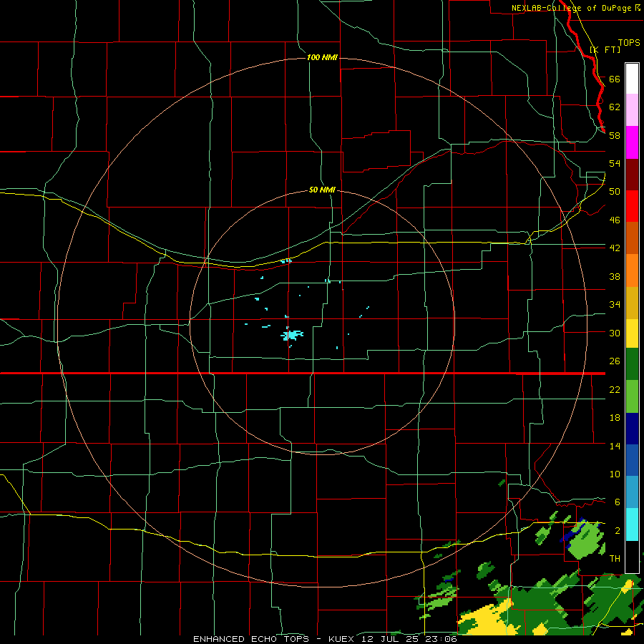This screenshot has height=644, width=644.
Task: Click the 14 value on the legend
Action: click(615, 446)
